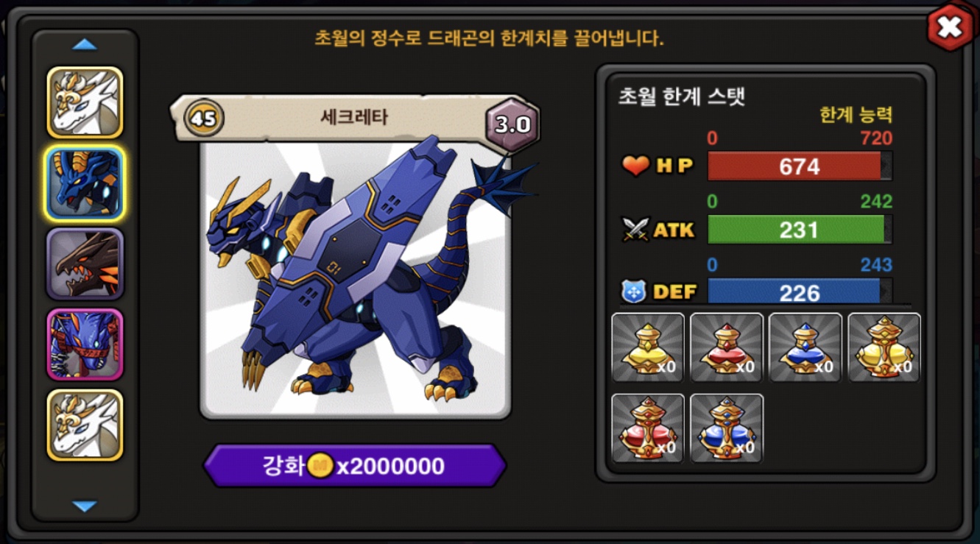980x544 pixels.
Task: Choose the top white dragon portrait
Action: click(85, 102)
